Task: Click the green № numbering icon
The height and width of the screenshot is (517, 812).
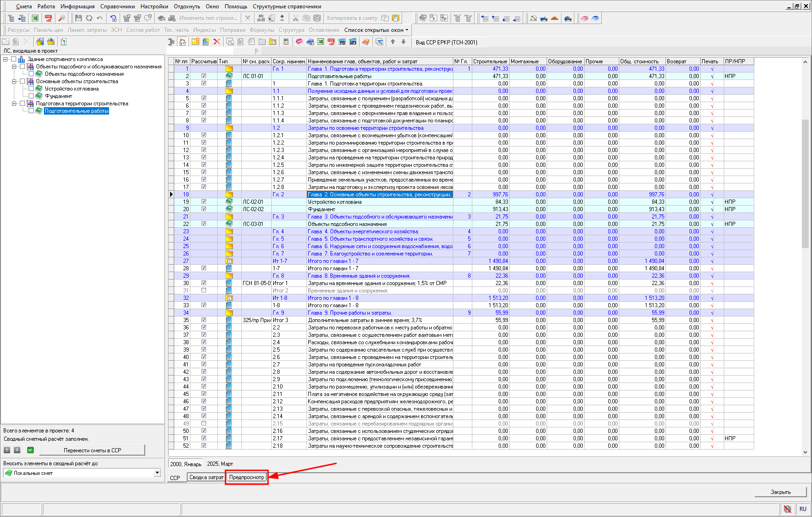Action: [31, 450]
